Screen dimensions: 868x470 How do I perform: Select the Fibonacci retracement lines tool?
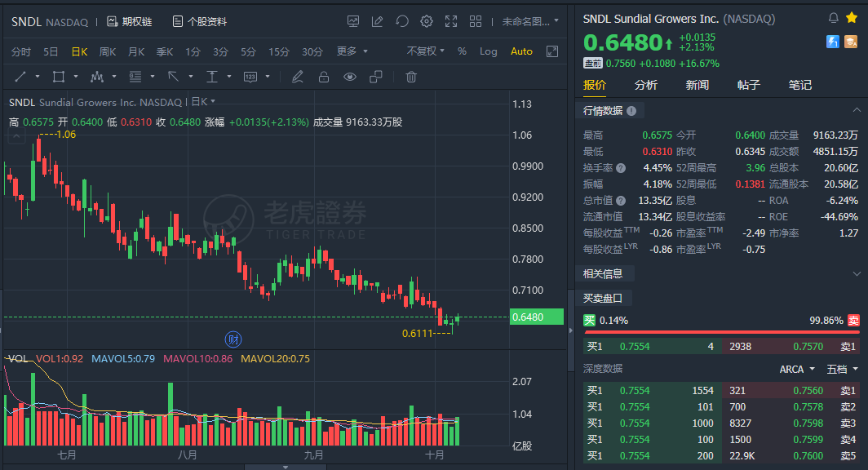pyautogui.click(x=135, y=77)
